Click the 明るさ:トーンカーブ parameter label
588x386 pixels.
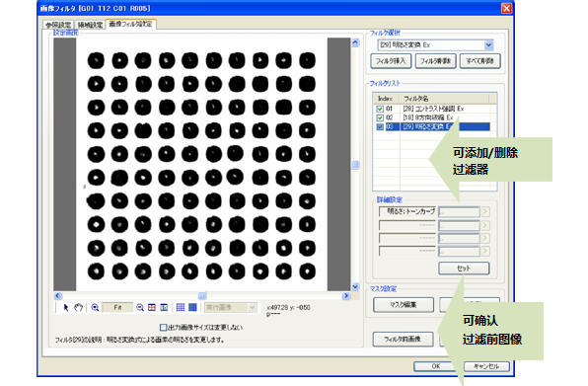click(x=407, y=212)
